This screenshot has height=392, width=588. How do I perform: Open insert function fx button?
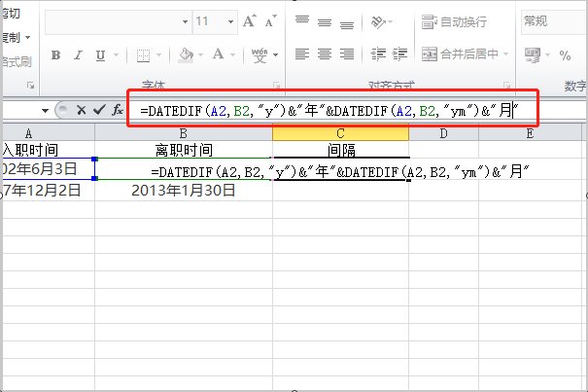118,110
